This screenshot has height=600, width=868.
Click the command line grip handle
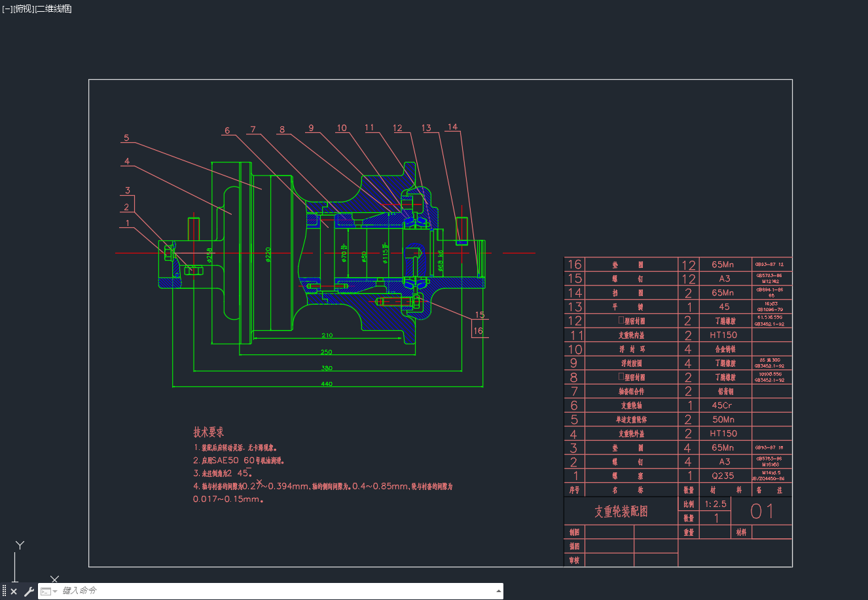pos(5,591)
